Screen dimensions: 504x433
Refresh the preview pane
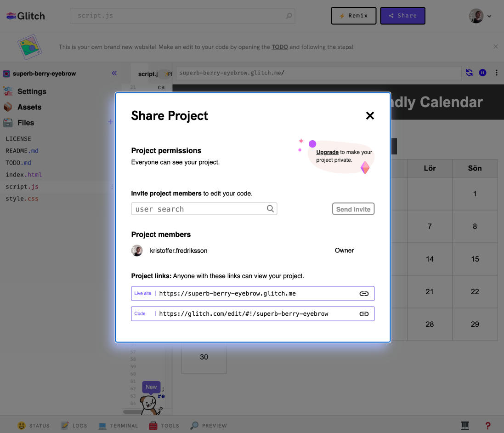(469, 73)
